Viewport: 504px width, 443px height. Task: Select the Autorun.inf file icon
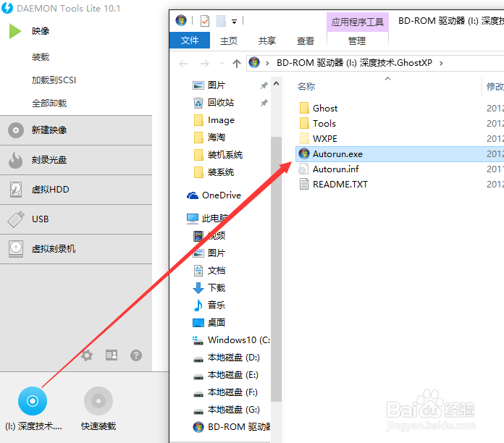click(x=303, y=169)
